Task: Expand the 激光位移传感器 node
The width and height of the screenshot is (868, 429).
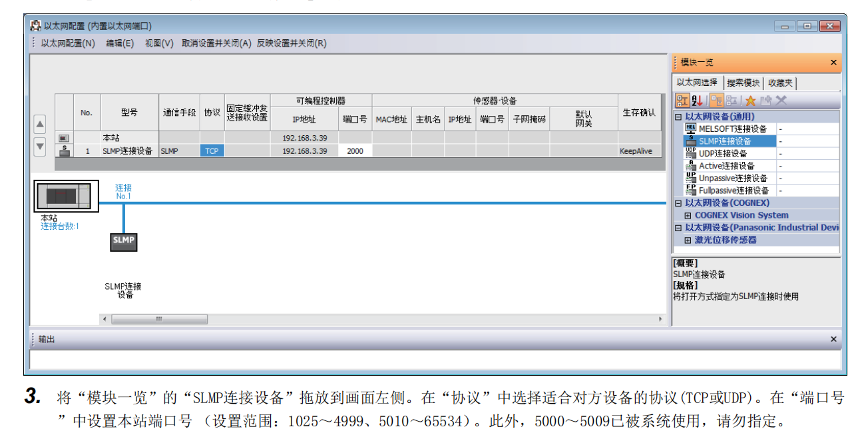Action: click(688, 240)
